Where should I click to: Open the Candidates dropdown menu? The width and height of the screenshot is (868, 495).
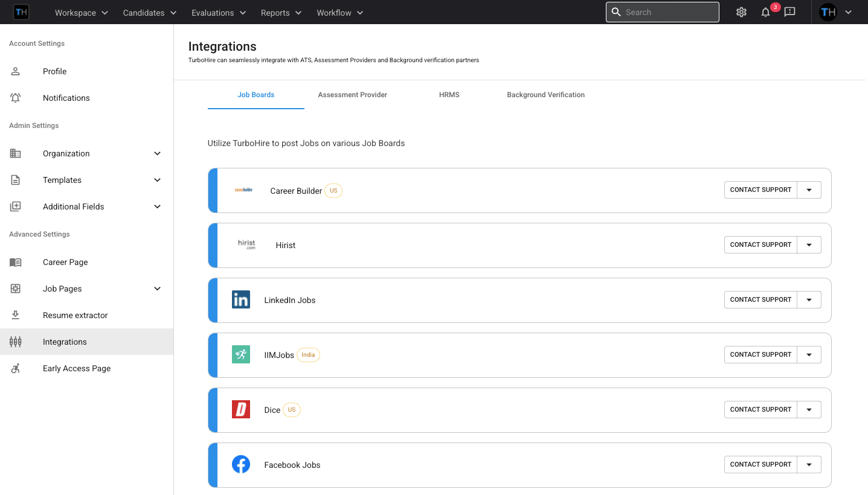click(149, 12)
